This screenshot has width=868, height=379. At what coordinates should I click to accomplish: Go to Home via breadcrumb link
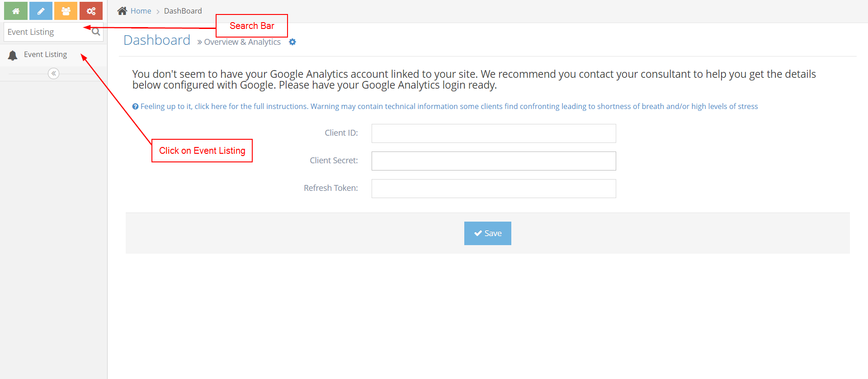[x=141, y=11]
